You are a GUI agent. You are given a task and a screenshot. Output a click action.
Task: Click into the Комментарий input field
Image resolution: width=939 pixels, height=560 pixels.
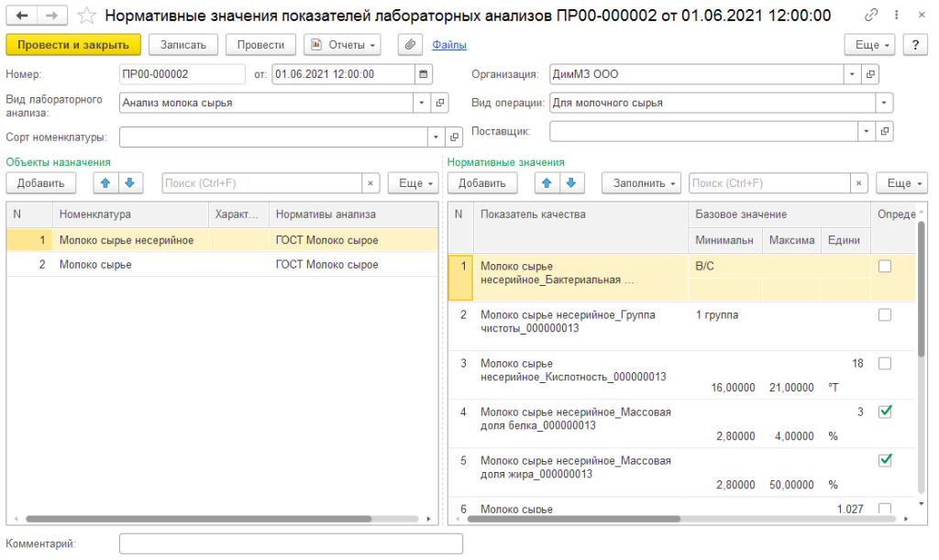(291, 544)
